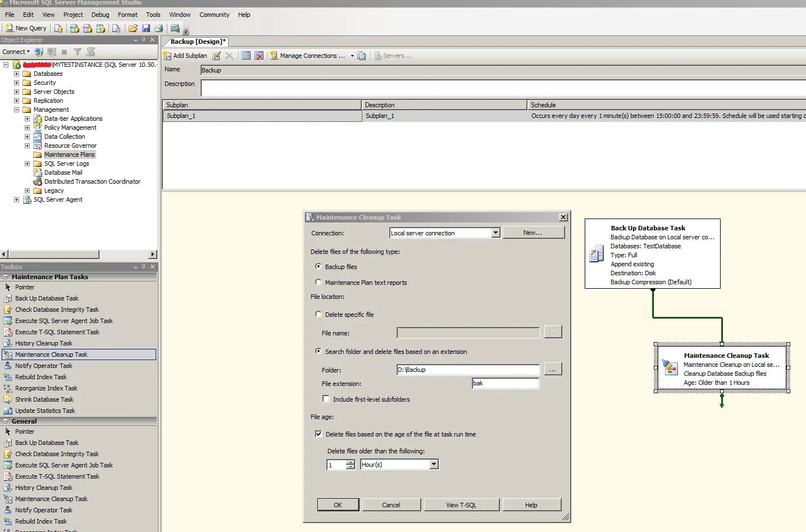The image size is (806, 532).
Task: Collapse the General toolbox group
Action: tap(6, 421)
